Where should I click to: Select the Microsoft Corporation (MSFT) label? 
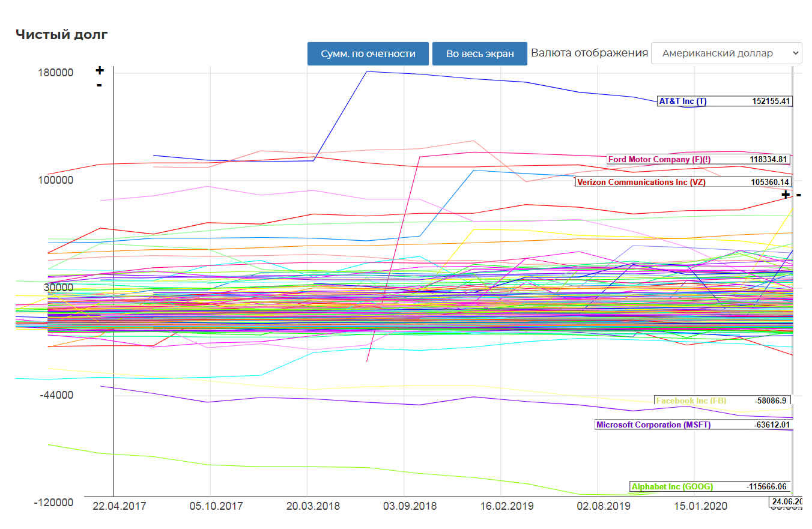pyautogui.click(x=653, y=425)
